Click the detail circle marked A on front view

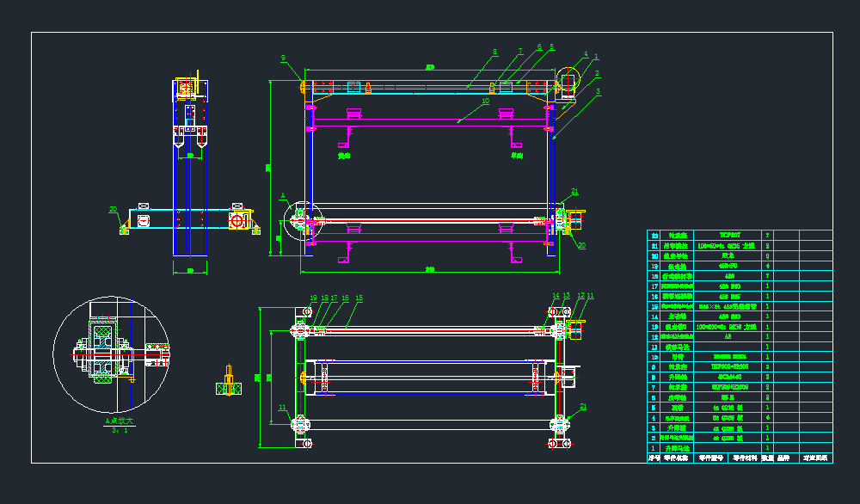304,220
